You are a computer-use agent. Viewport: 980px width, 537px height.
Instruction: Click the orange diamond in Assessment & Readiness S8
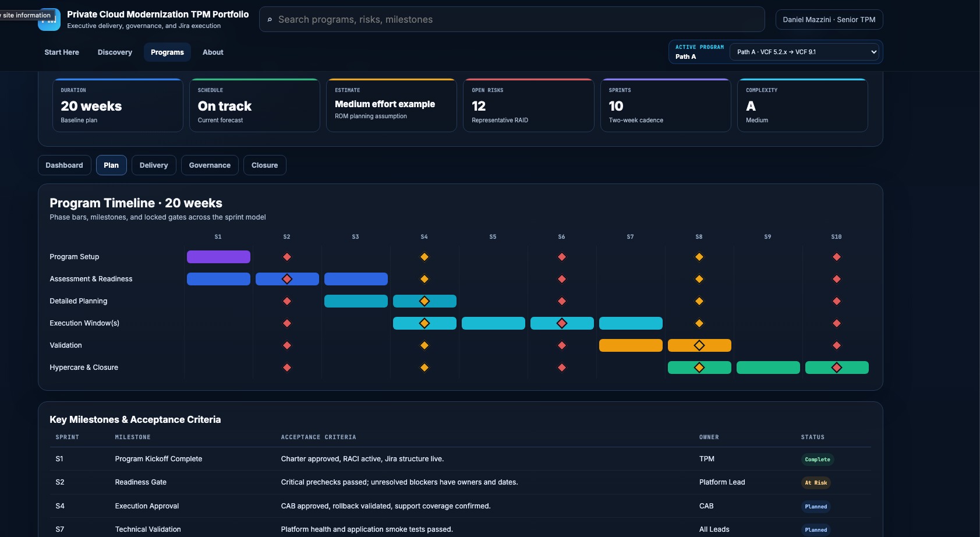pos(699,279)
